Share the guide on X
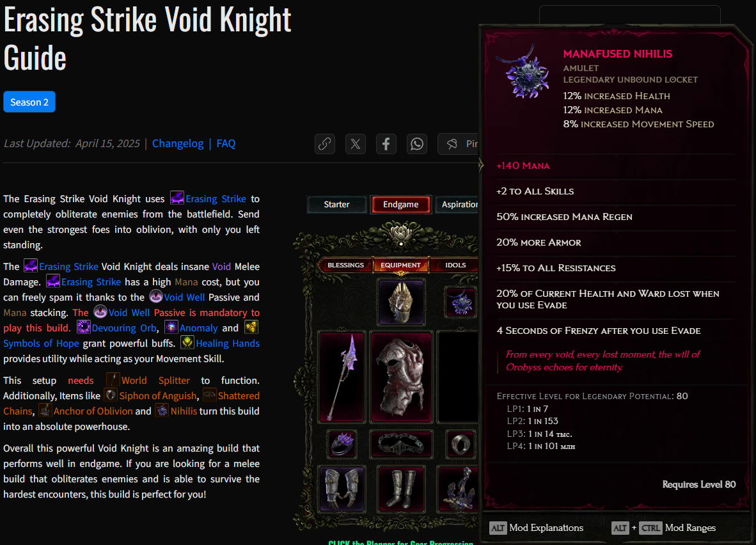The width and height of the screenshot is (756, 545). pyautogui.click(x=356, y=144)
